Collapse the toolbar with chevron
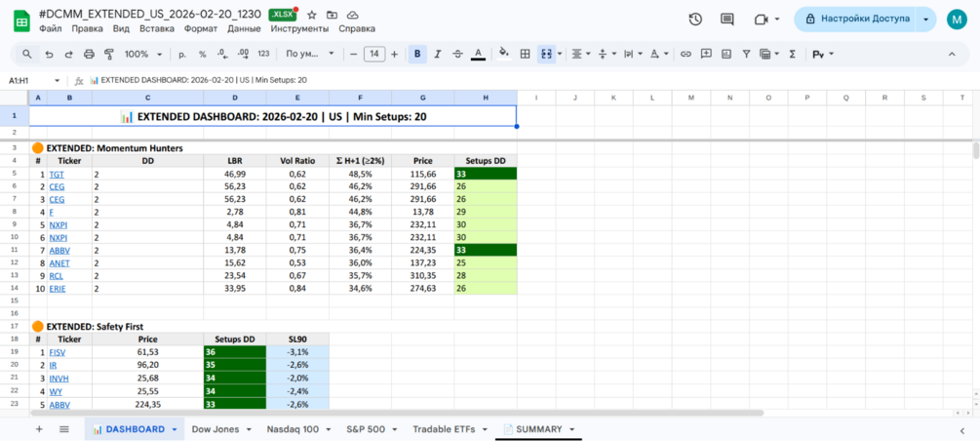This screenshot has height=441, width=980. coord(952,55)
